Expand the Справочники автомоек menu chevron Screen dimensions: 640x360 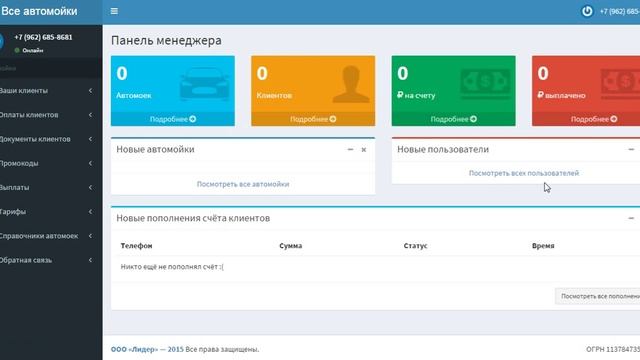[91, 236]
